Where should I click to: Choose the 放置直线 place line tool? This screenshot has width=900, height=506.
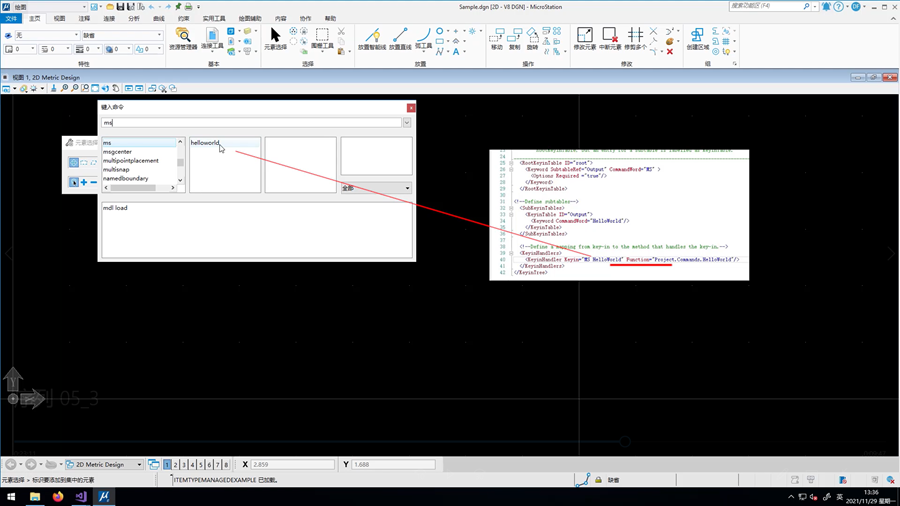click(400, 38)
